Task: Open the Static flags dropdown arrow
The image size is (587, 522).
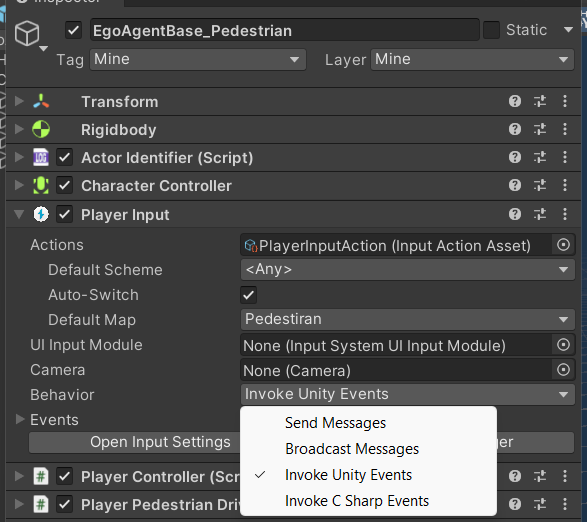Action: click(x=568, y=30)
